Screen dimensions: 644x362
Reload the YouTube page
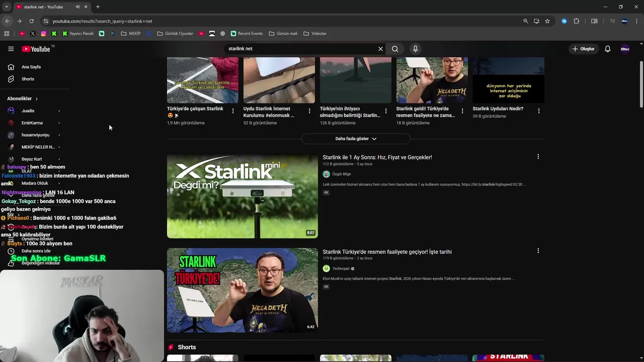coord(31,21)
